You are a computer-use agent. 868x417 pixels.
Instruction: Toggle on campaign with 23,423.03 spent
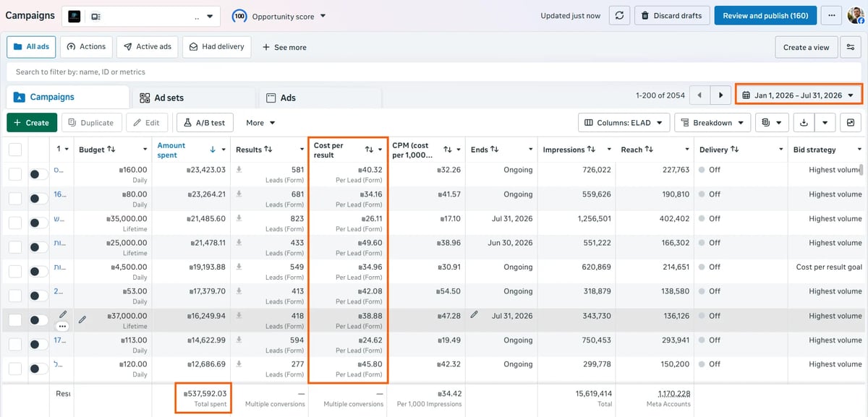click(38, 174)
